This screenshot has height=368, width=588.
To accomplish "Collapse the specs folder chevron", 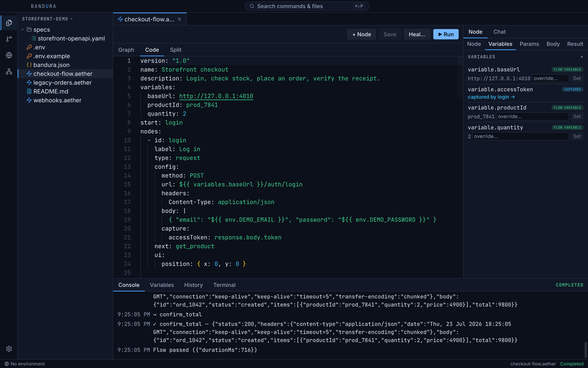I will point(22,29).
